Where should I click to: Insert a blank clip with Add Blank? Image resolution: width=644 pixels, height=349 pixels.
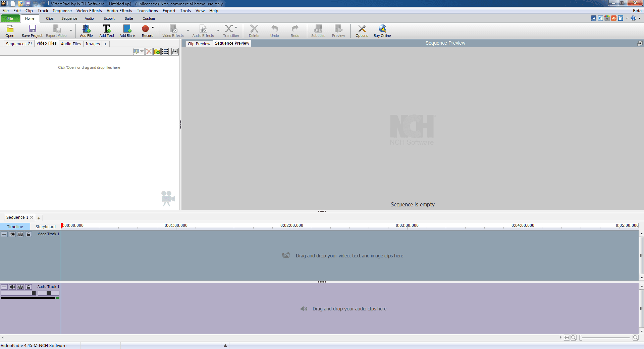pyautogui.click(x=127, y=31)
